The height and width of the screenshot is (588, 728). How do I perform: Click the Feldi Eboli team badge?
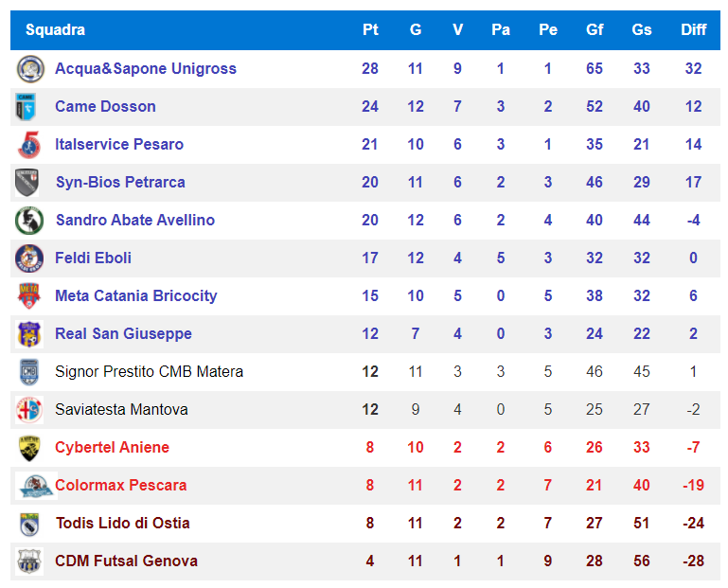pos(29,258)
